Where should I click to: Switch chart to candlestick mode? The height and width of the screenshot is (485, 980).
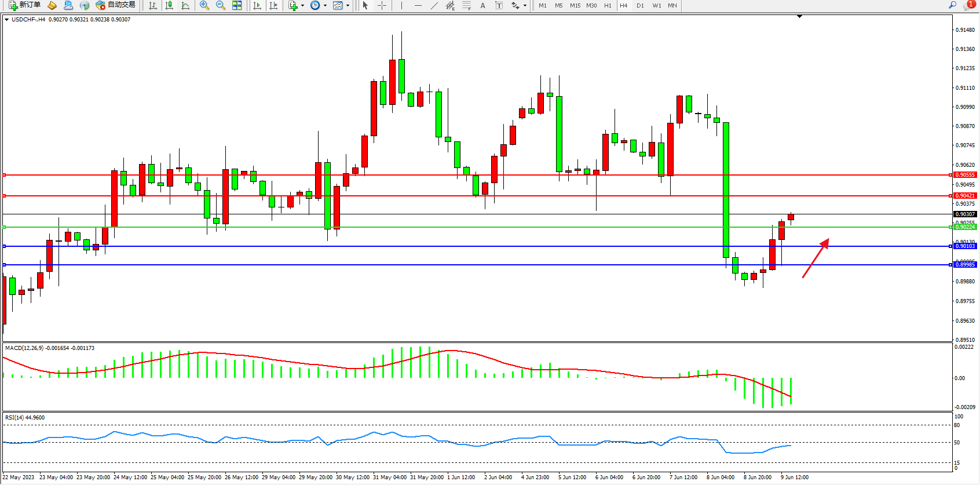tap(169, 5)
